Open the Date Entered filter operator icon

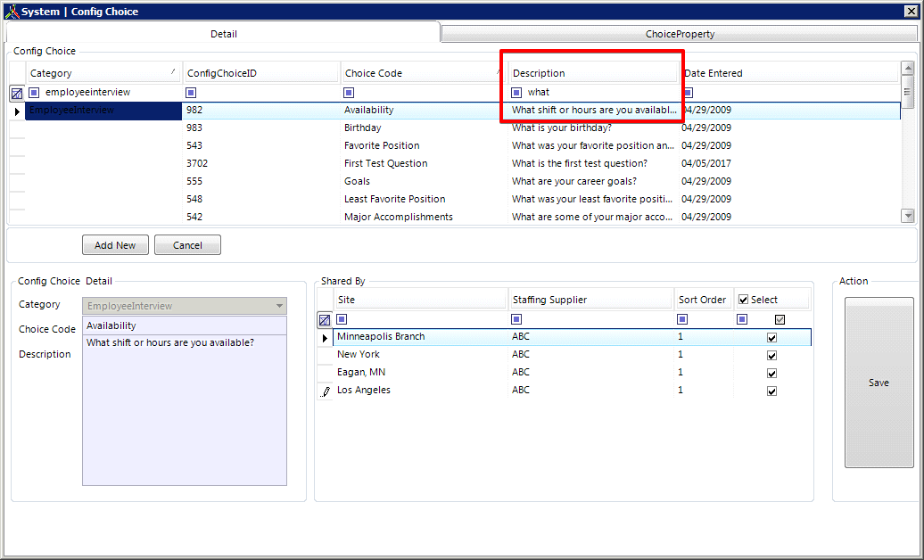(689, 93)
